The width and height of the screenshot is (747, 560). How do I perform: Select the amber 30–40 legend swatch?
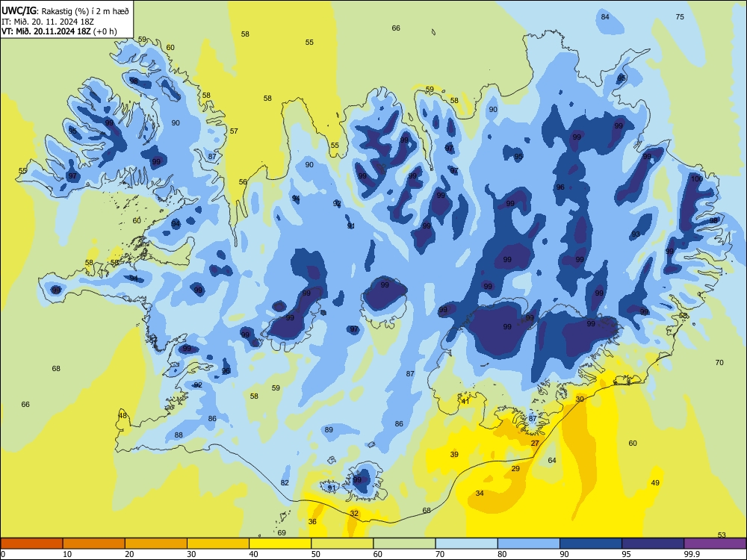218,544
